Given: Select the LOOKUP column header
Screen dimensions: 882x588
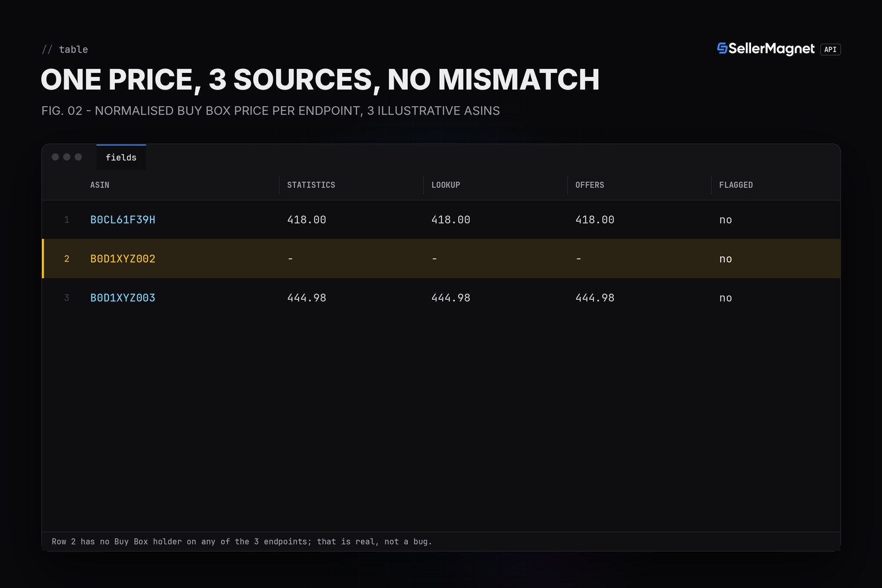Looking at the screenshot, I should point(446,185).
